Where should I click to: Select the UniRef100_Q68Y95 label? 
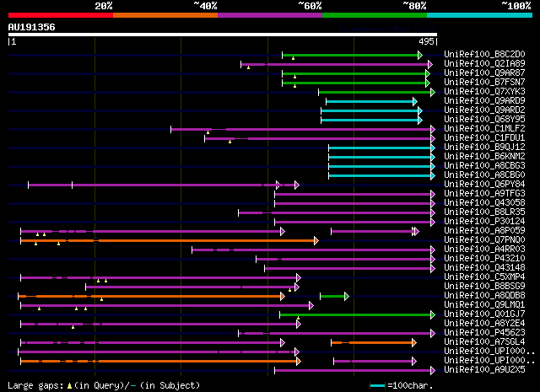coord(484,119)
